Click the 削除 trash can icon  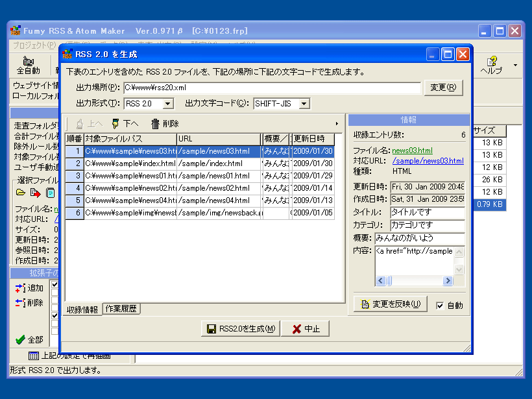point(155,124)
